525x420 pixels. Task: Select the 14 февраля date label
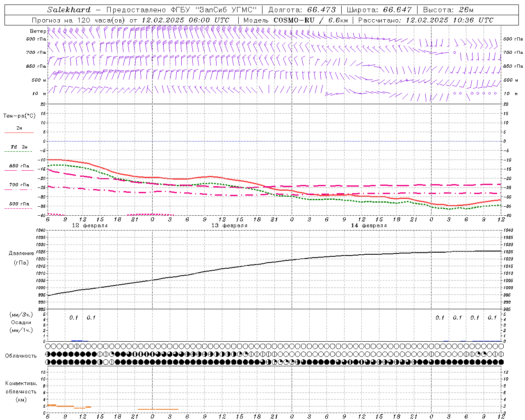pyautogui.click(x=369, y=226)
